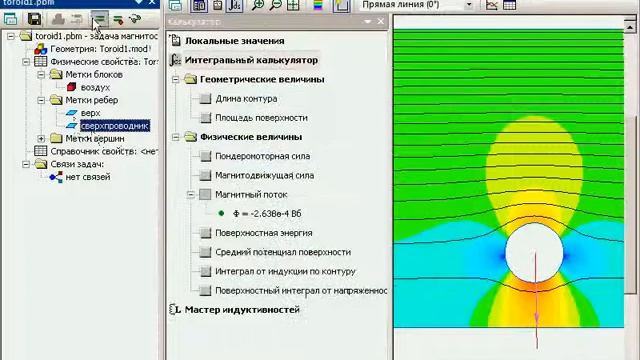Screen dimensions: 640x360
Task: Click the Φ = -2.638e-4 Вб value
Action: 267,214
